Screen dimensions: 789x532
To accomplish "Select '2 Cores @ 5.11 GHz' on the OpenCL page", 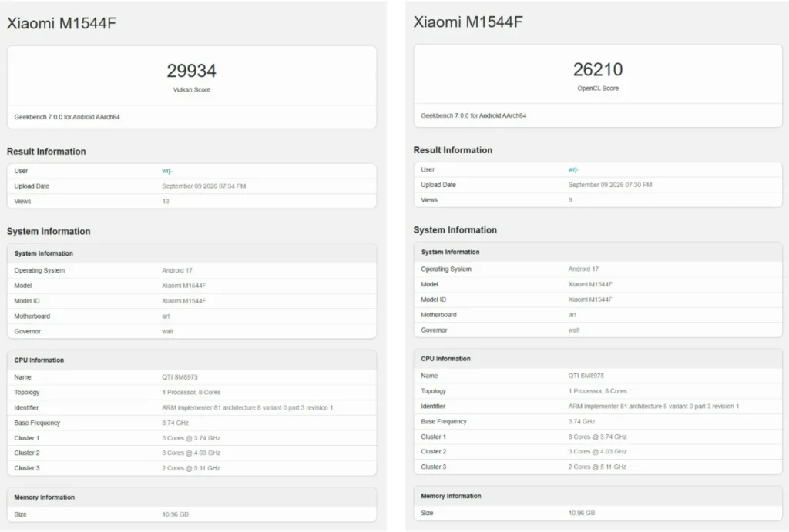I will point(597,467).
